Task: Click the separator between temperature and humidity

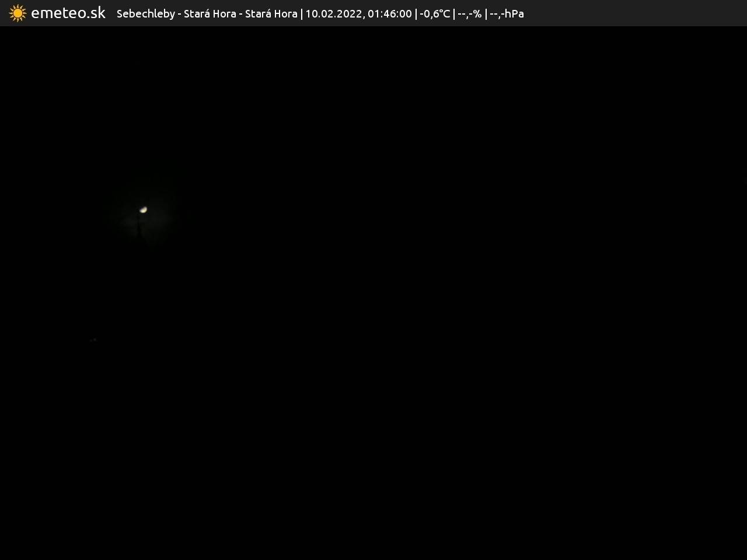Action: tap(454, 13)
